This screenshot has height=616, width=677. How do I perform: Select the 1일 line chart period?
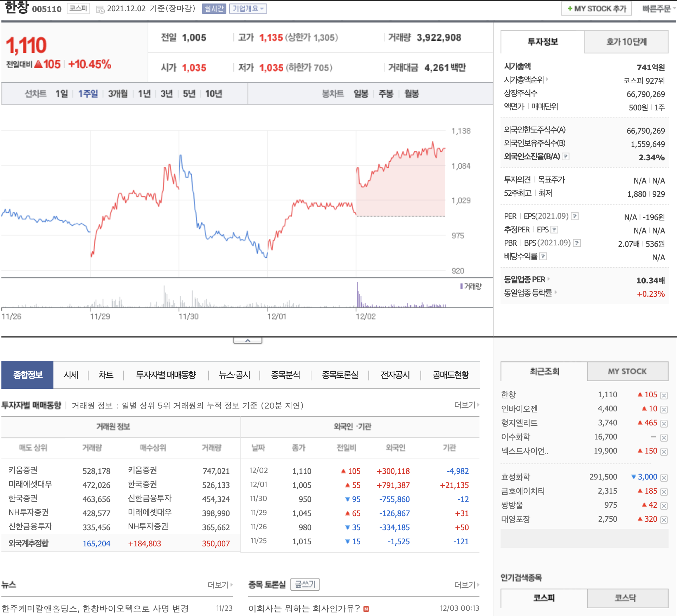[62, 94]
